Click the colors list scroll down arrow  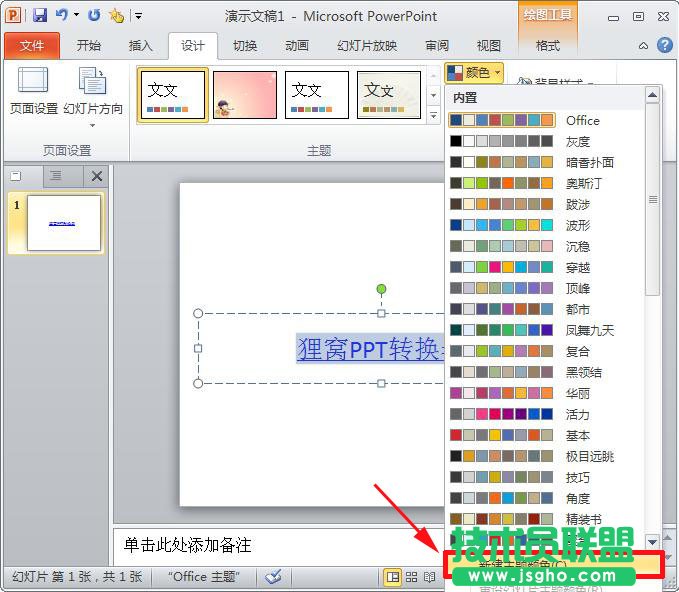653,541
